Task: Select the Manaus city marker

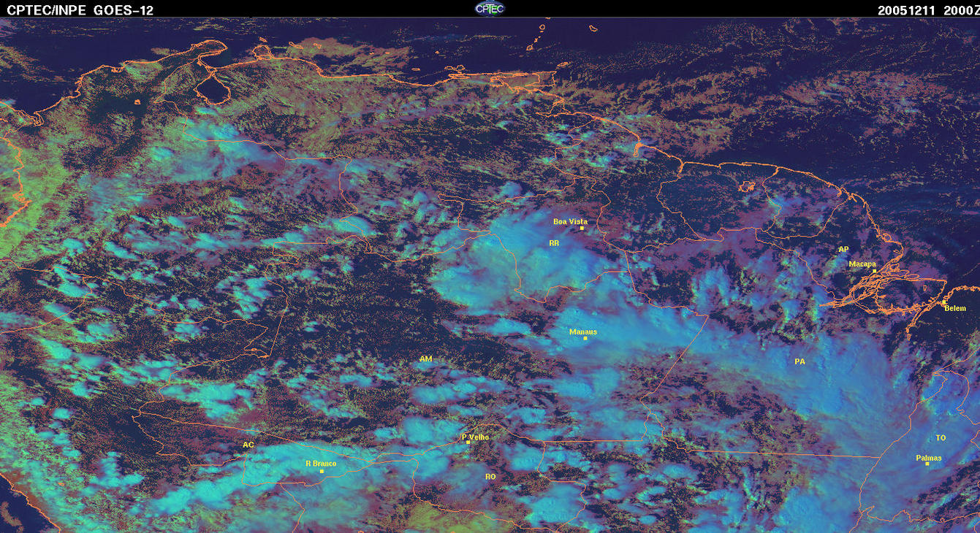Action: (x=585, y=338)
